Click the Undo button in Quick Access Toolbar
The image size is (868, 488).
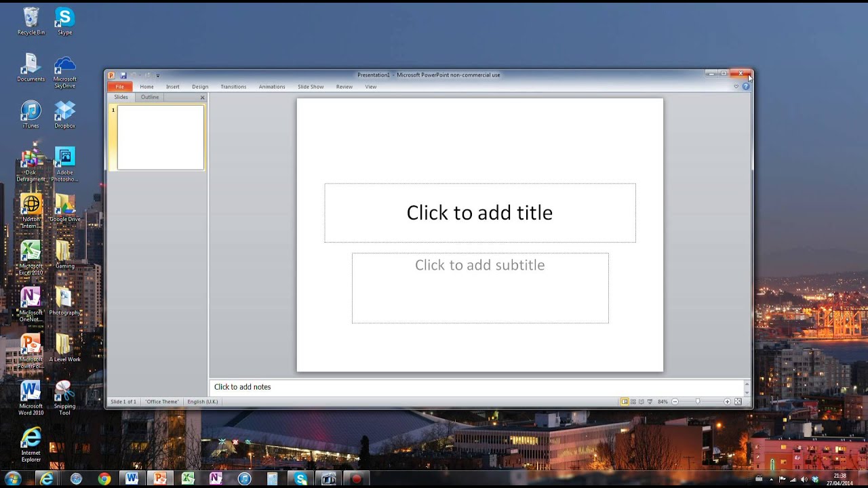[x=134, y=75]
